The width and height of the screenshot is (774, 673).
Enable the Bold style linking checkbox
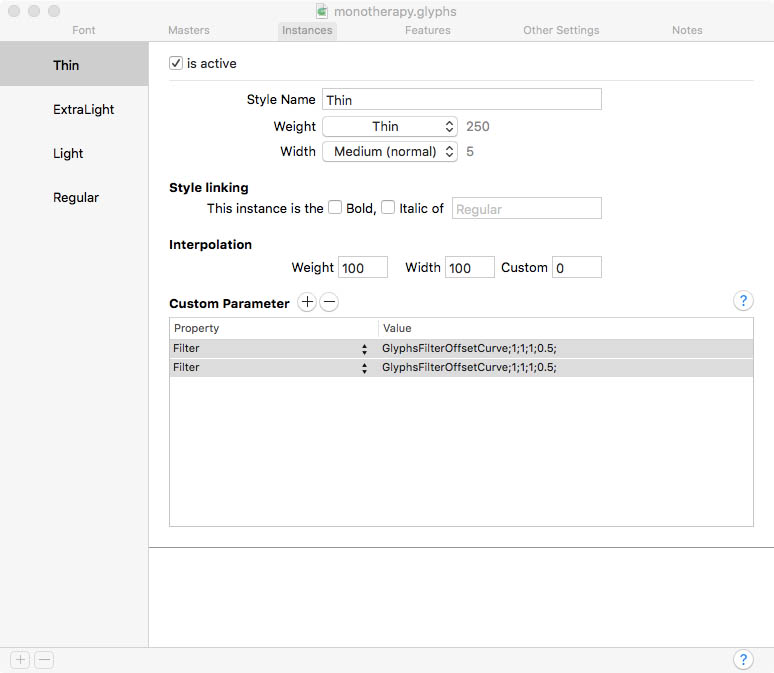(x=335, y=207)
